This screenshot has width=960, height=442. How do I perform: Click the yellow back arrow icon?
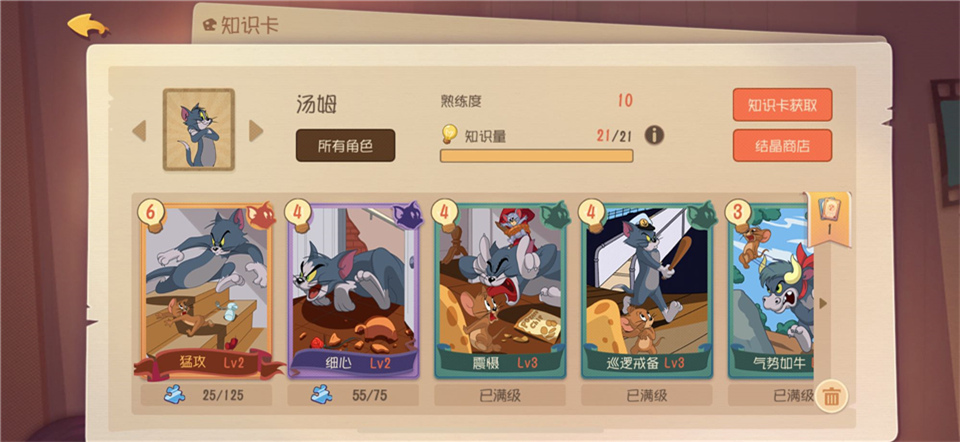88,26
